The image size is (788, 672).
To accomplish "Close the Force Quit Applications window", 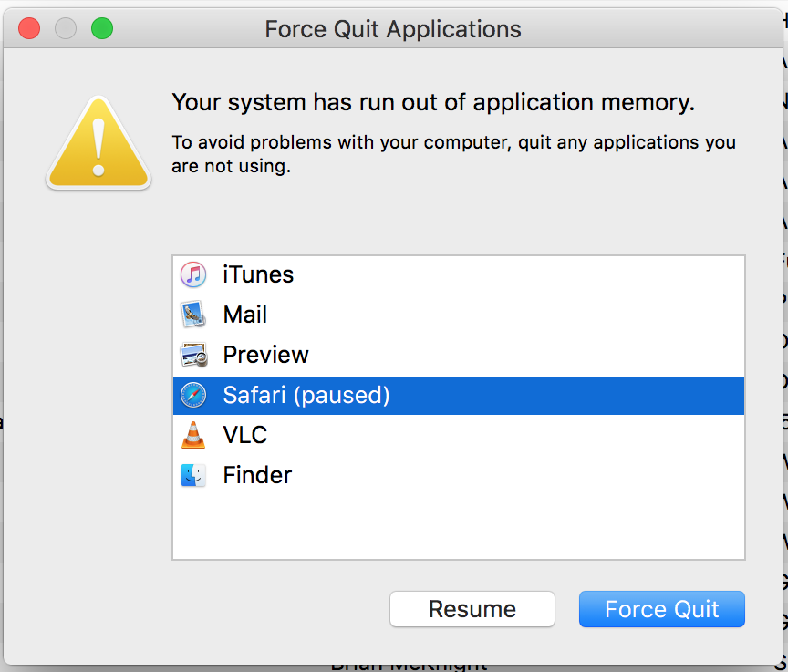I will point(29,28).
